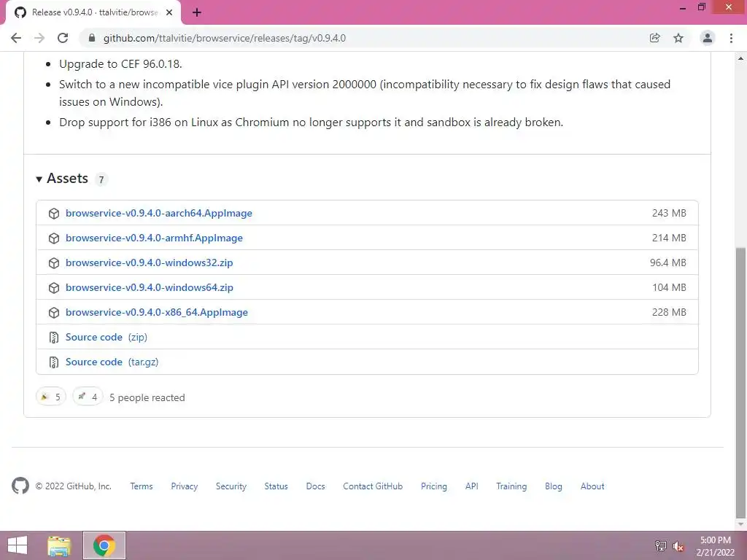This screenshot has height=560, width=747.
Task: Click package icon beside aarch64.AppImage
Action: pyautogui.click(x=54, y=214)
